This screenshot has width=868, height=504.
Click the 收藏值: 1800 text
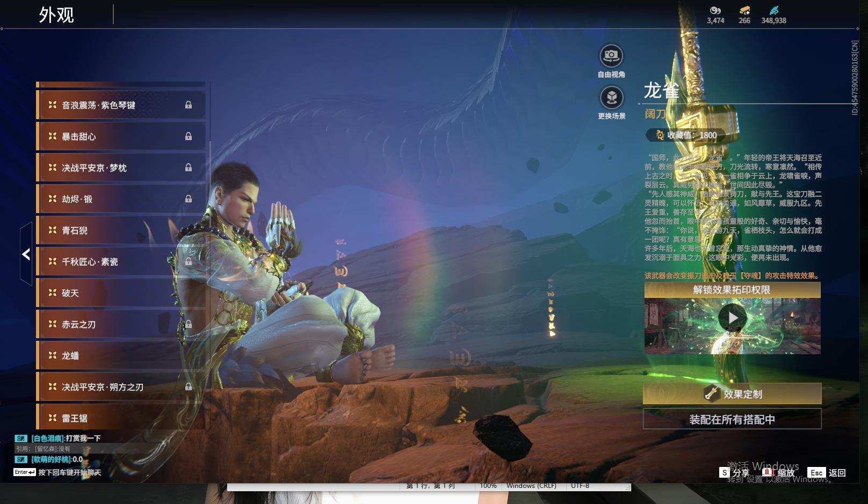pos(692,135)
